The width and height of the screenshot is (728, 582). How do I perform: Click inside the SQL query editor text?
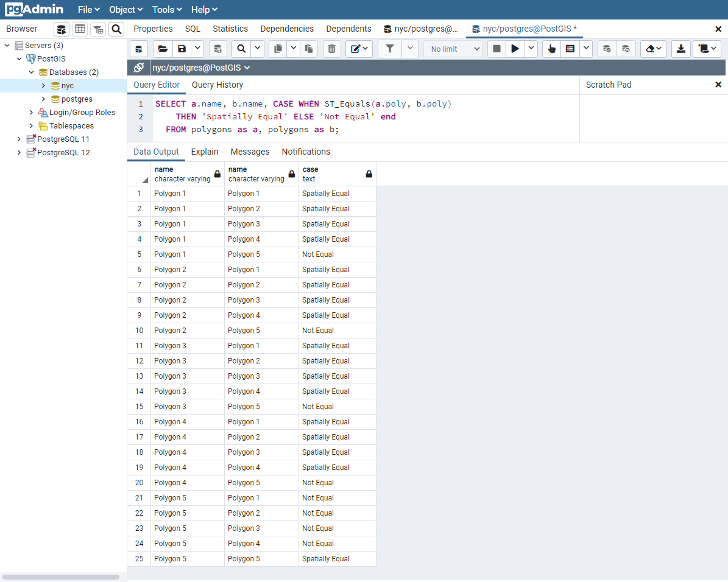tap(366, 117)
